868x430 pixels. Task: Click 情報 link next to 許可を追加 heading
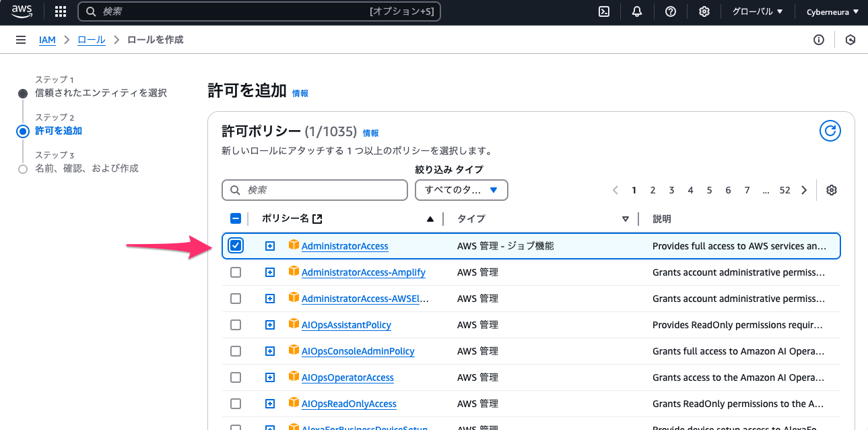point(300,94)
